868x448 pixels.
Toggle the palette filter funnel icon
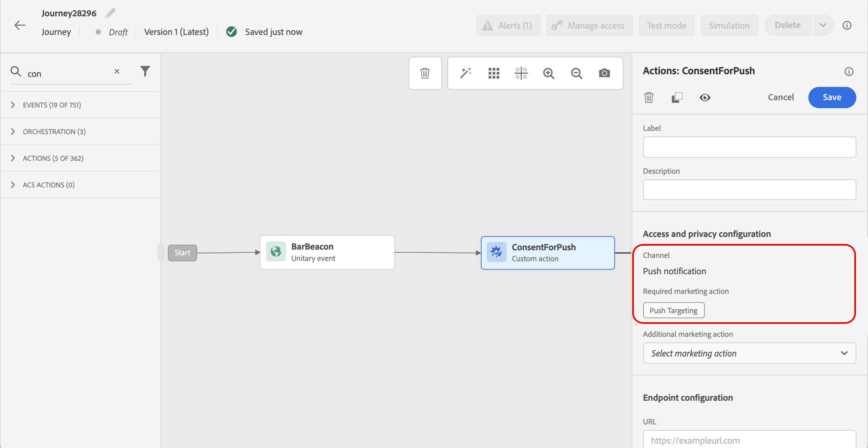click(x=145, y=71)
